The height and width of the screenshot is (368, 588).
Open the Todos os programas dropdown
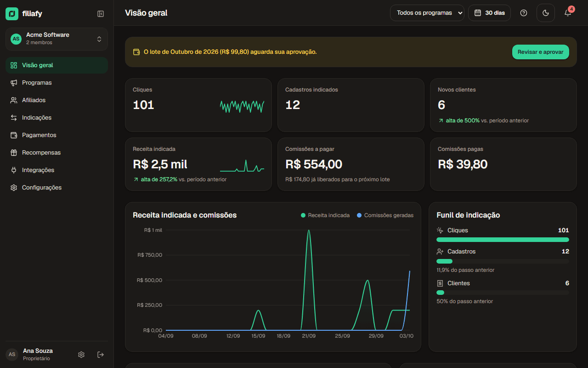point(427,13)
